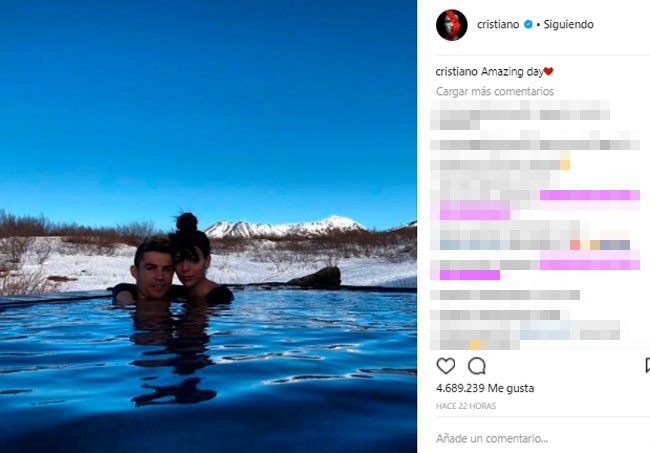
Task: Click the clear blue sky in photo
Action: point(207,104)
